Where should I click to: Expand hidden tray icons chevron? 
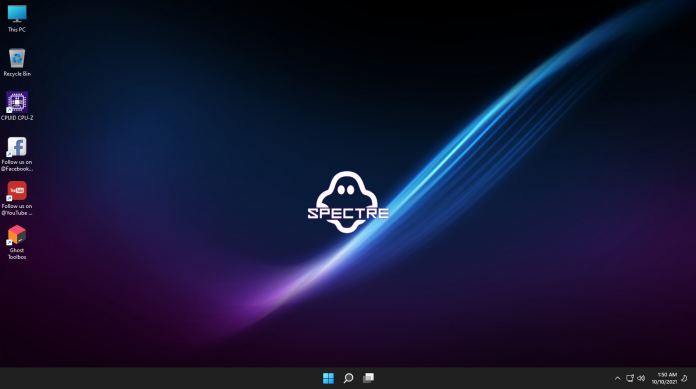pyautogui.click(x=617, y=378)
